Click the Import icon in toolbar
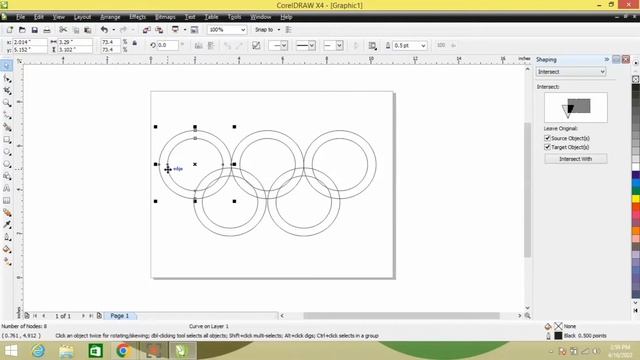 tap(147, 30)
